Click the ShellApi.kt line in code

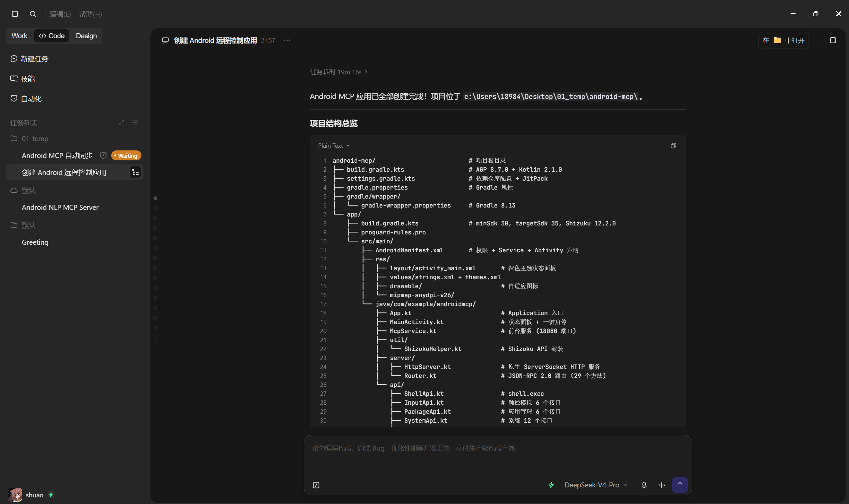point(424,394)
